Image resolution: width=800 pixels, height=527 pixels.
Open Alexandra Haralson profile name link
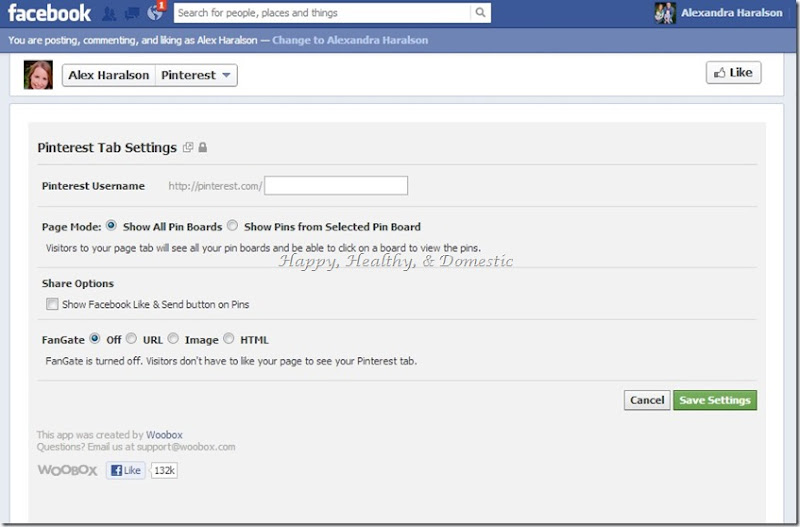[731, 13]
